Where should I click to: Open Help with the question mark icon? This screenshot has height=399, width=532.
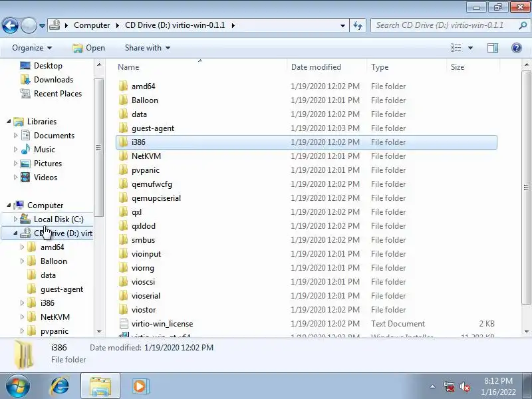click(x=517, y=48)
